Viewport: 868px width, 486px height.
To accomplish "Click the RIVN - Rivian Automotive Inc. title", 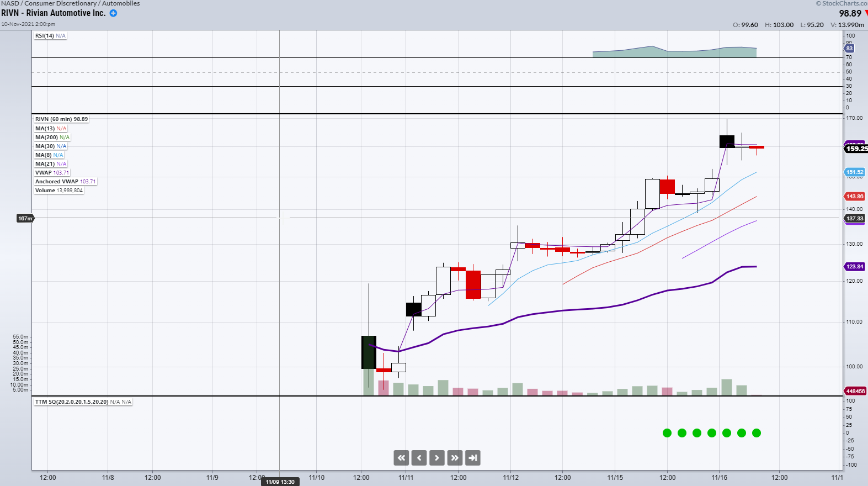I will (x=54, y=13).
